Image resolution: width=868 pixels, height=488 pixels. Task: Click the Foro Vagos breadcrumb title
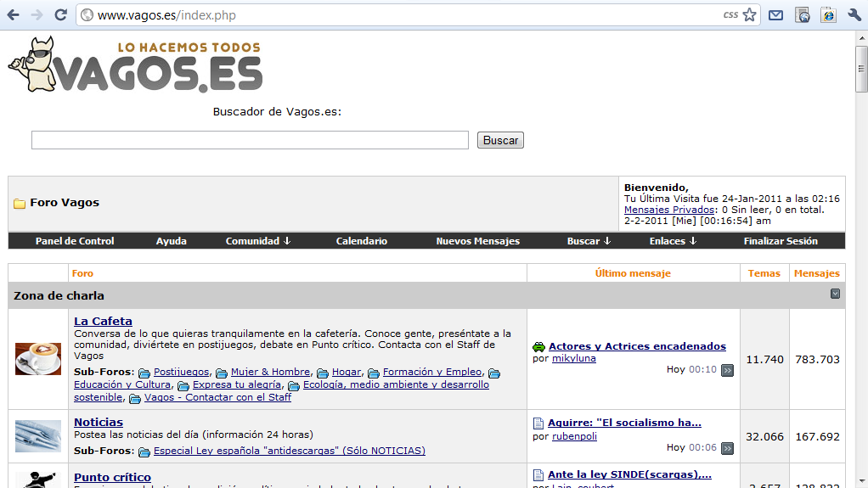coord(65,203)
